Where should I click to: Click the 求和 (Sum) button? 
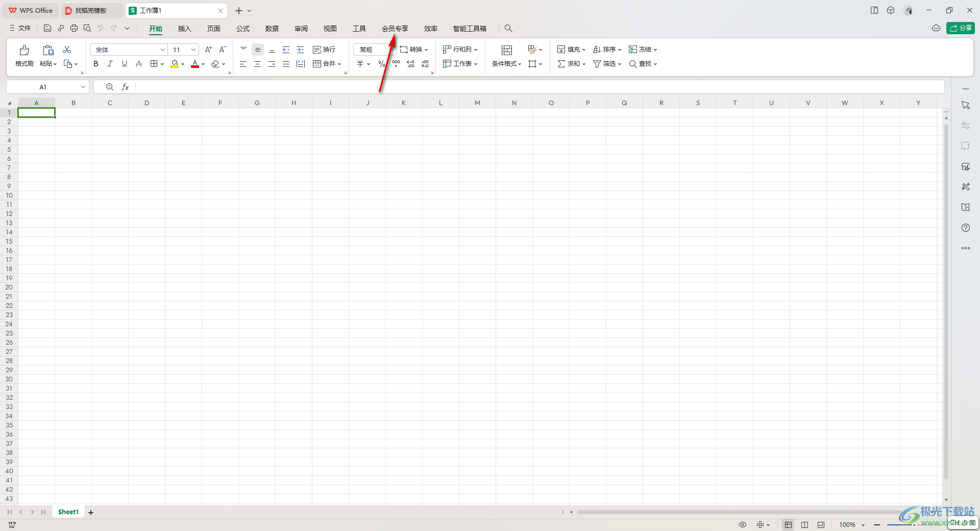[x=571, y=64]
